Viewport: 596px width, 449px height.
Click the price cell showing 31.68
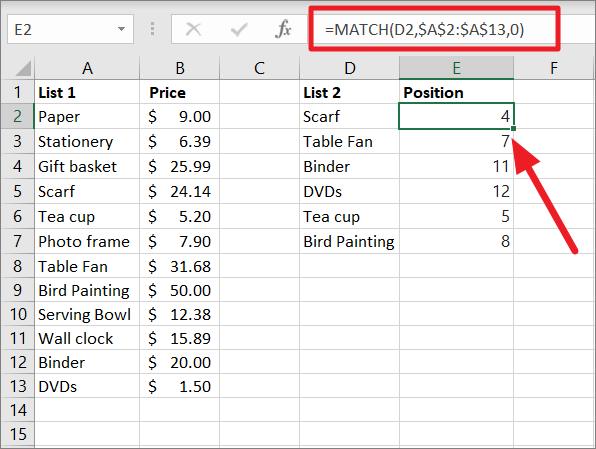point(179,266)
